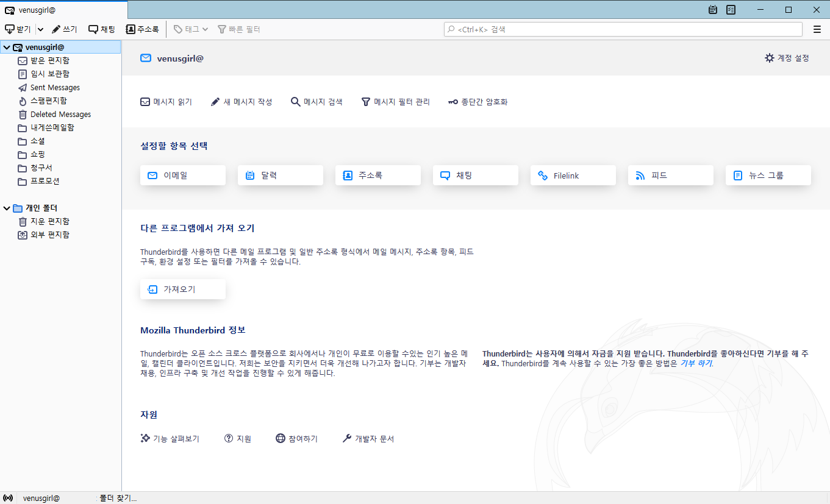830x504 pixels.
Task: Click the 주소록 setup card
Action: pos(378,175)
